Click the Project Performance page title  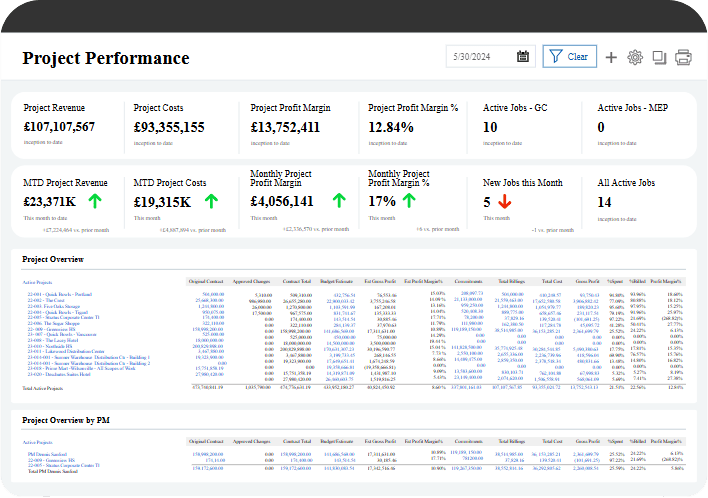tap(106, 58)
